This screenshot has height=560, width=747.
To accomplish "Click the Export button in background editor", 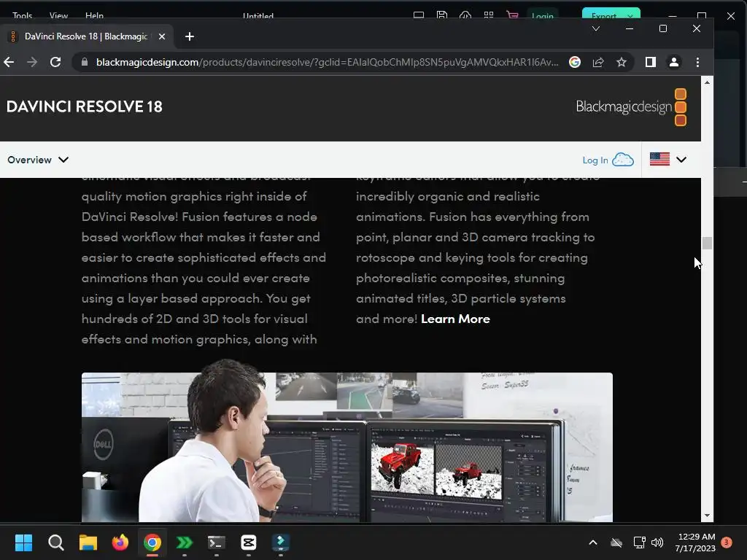I will [611, 15].
